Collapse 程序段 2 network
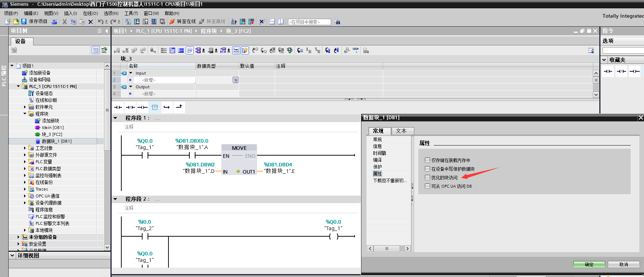Screen dimensions: 644x277 coord(115,199)
